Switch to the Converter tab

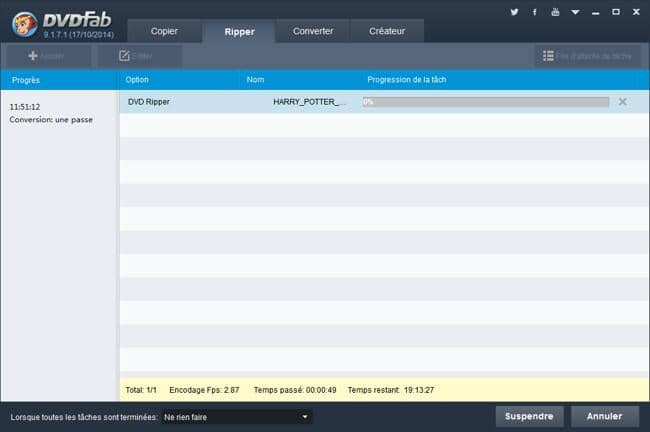(x=313, y=31)
